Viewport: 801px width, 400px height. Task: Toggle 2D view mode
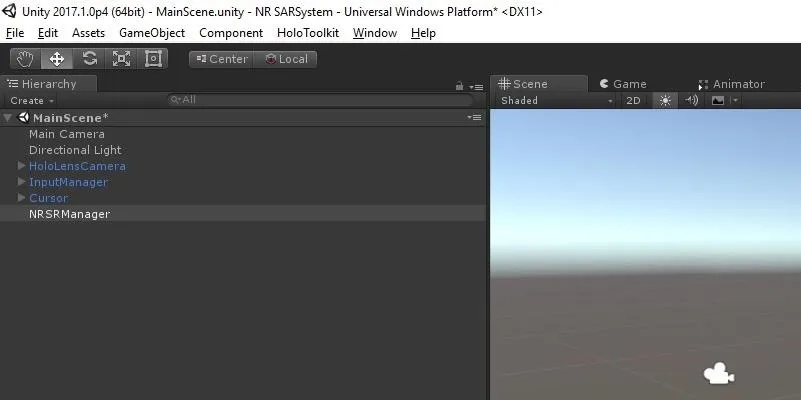[633, 101]
